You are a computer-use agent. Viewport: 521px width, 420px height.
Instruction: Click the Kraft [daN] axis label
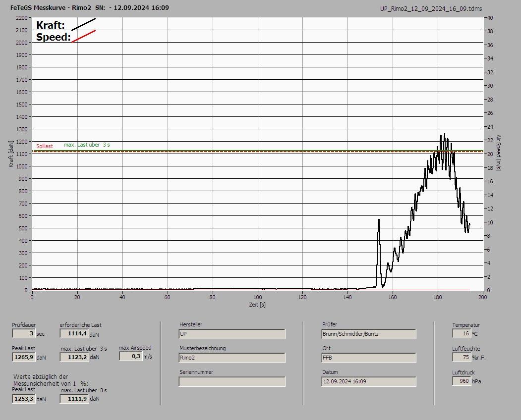pos(11,154)
